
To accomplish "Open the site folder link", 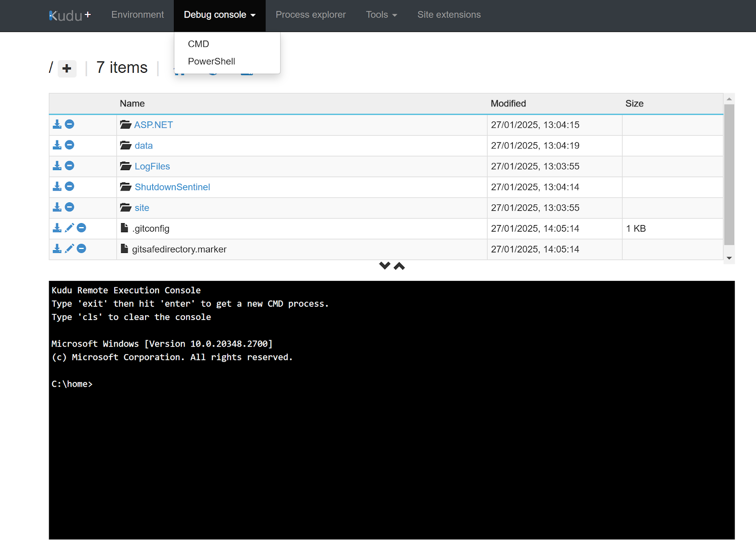I will pos(142,208).
